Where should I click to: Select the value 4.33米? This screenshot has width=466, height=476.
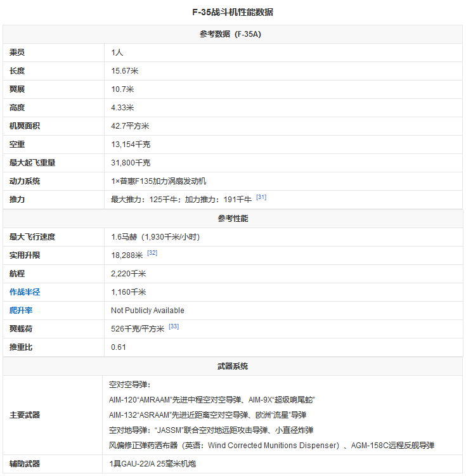122,108
